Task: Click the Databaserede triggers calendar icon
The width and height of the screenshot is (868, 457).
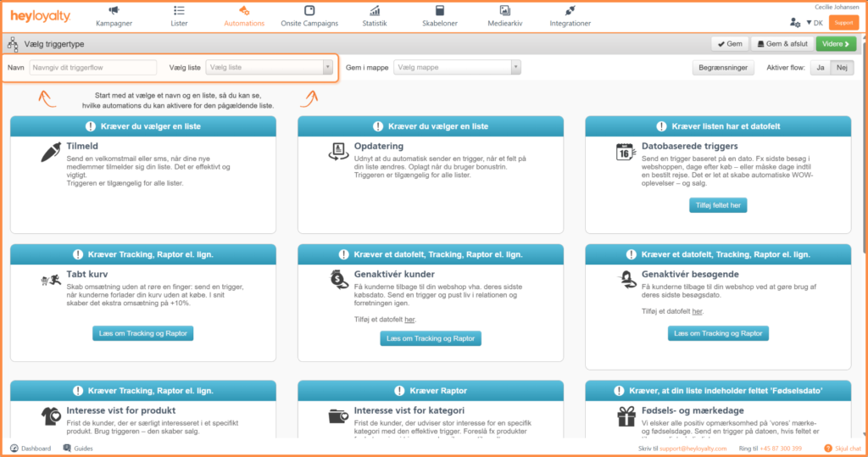Action: coord(626,153)
